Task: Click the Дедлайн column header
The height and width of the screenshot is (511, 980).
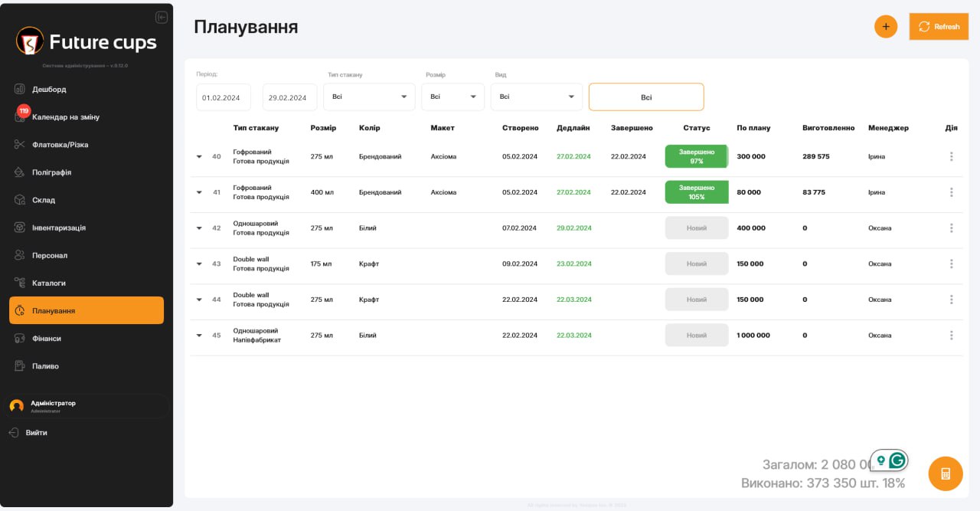Action: pos(573,128)
